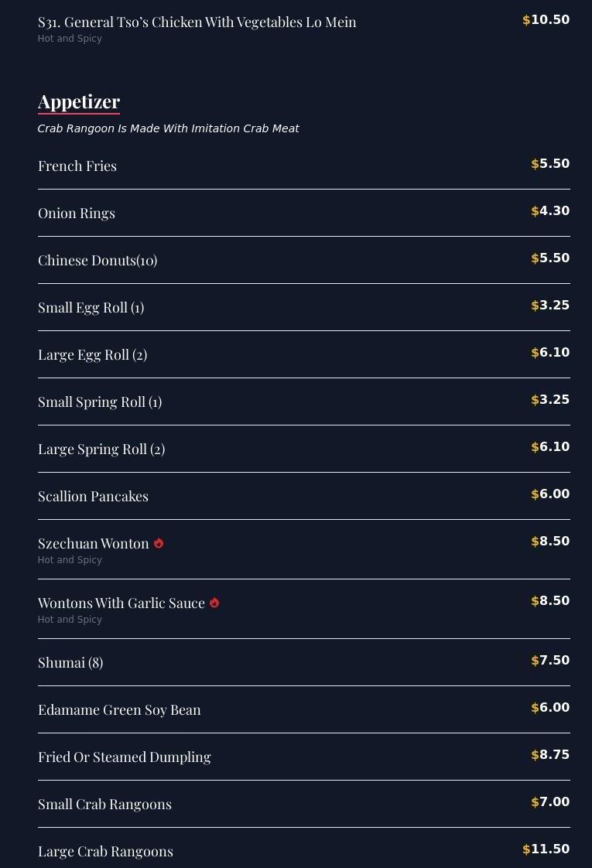Select Small Crab Rangoons
The width and height of the screenshot is (592, 868).
click(104, 805)
